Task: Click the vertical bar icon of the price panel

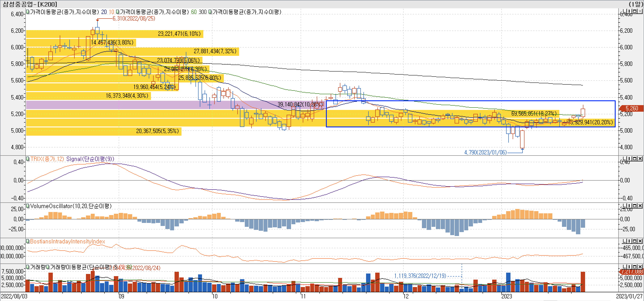Action: (x=629, y=11)
